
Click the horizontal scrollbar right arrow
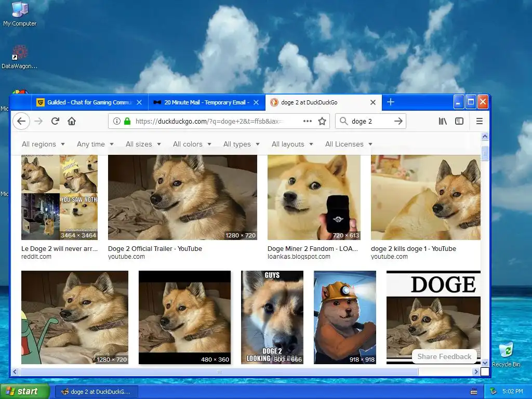pyautogui.click(x=475, y=372)
